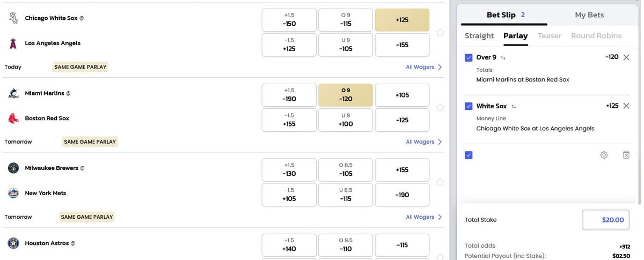
Task: Switch to the Straight bet tab
Action: (479, 36)
